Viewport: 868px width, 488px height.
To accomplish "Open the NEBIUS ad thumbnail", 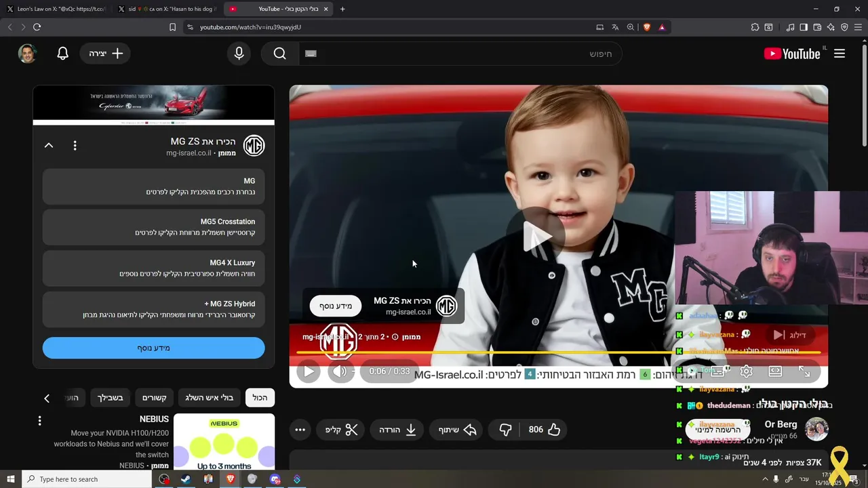I will [224, 442].
